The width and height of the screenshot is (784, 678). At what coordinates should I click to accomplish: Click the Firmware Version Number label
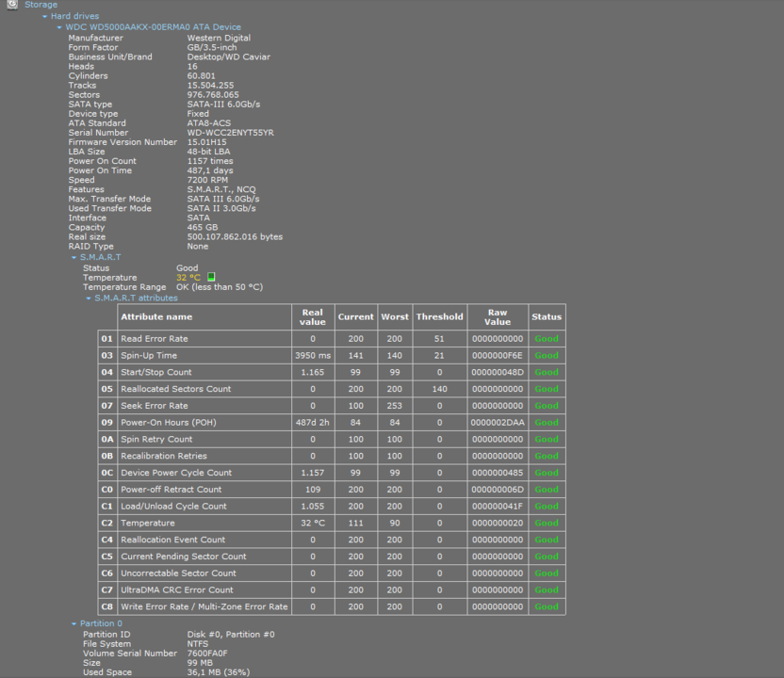pyautogui.click(x=122, y=142)
